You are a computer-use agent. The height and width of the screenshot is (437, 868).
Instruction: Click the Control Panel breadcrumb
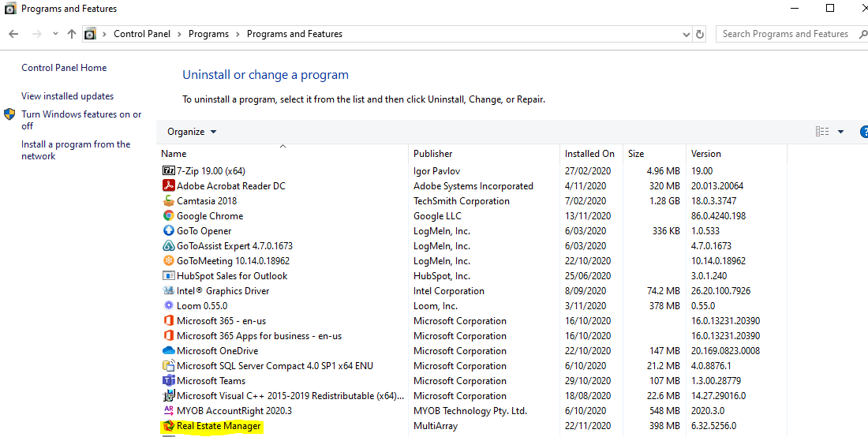(142, 34)
